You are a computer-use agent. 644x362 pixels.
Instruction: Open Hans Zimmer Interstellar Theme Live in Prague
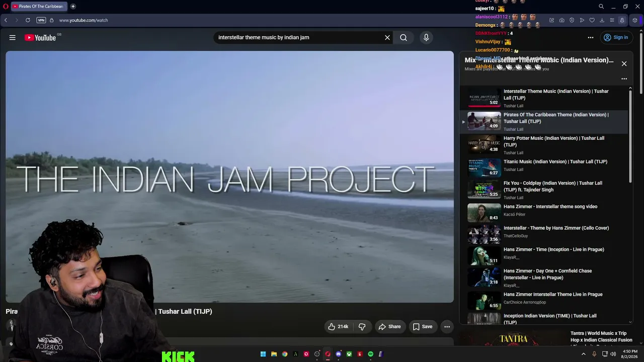(x=544, y=300)
